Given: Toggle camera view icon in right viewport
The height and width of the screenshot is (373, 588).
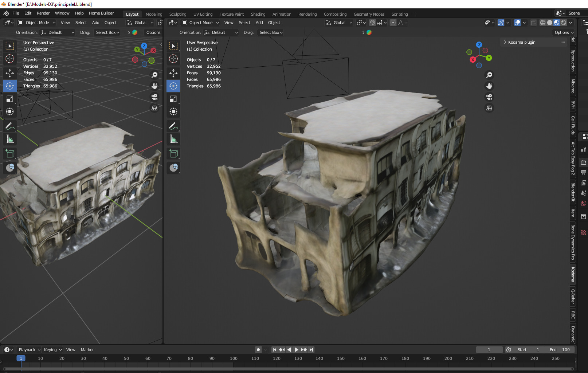Looking at the screenshot, I should [489, 97].
